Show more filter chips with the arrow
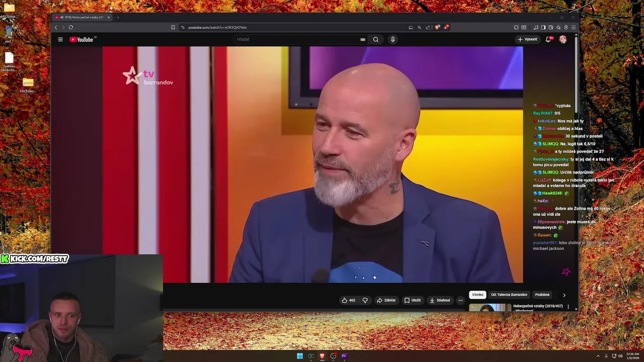 click(564, 295)
